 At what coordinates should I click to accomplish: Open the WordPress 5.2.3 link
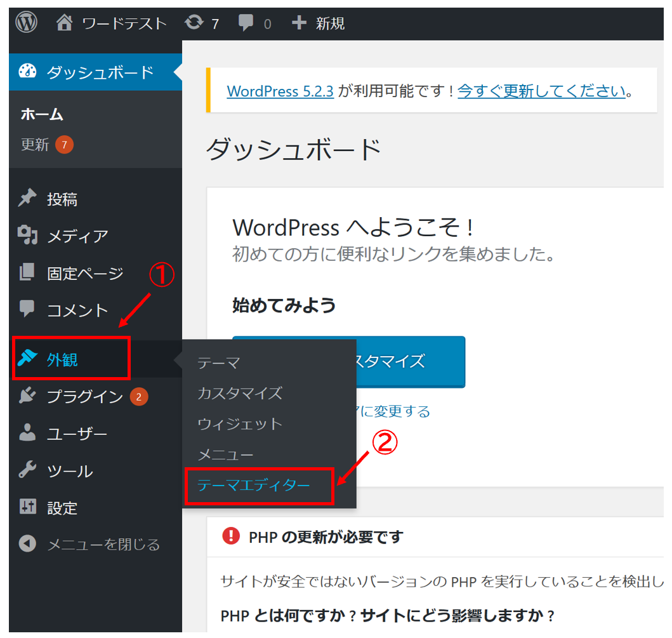(280, 91)
